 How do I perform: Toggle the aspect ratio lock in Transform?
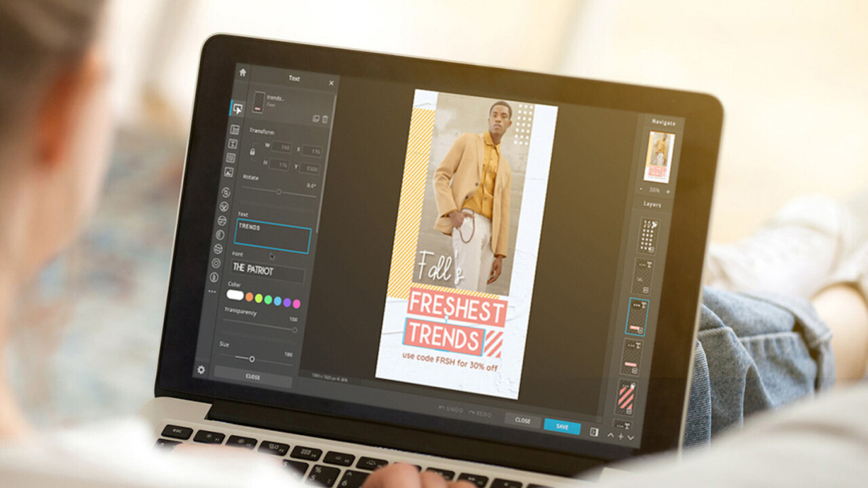tap(252, 152)
